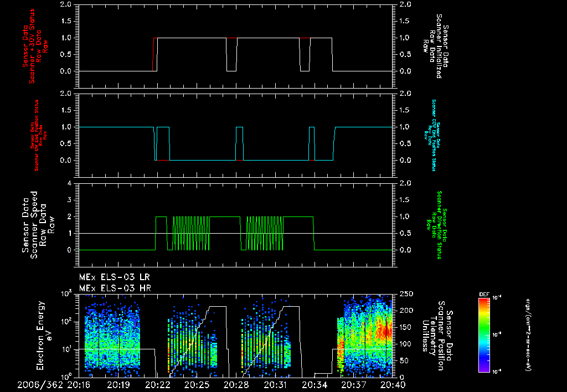The height and width of the screenshot is (392, 567).
Task: Click the 10^-4 label on color bar
Action: pos(497,298)
